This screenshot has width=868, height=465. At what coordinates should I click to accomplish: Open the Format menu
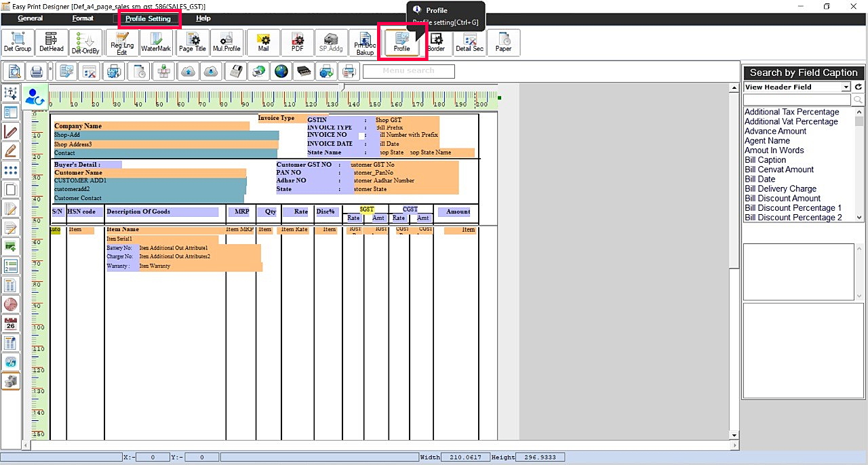tap(83, 18)
